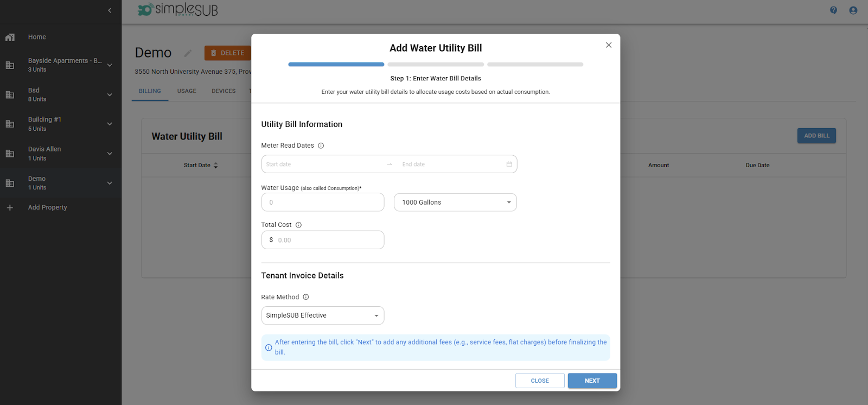Open the help question mark icon
868x405 pixels.
pos(833,10)
